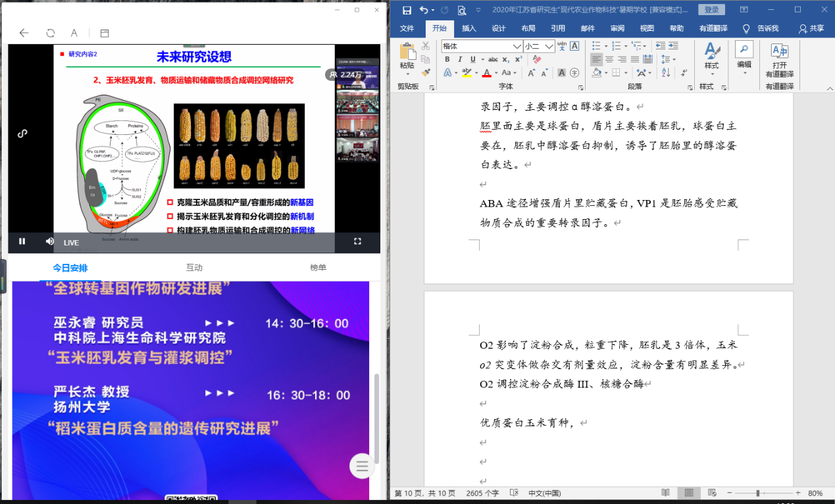Viewport: 835px width, 504px height.
Task: Click the zoom slider in status bar
Action: 758,493
